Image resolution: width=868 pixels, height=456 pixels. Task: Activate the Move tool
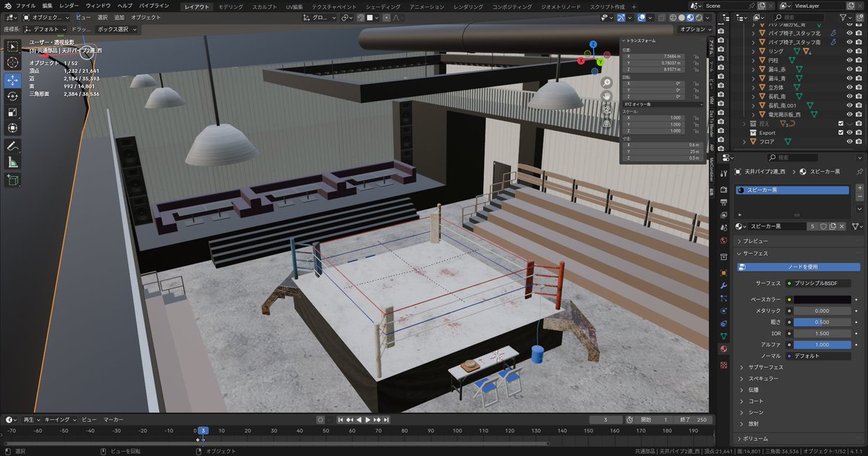pos(13,79)
